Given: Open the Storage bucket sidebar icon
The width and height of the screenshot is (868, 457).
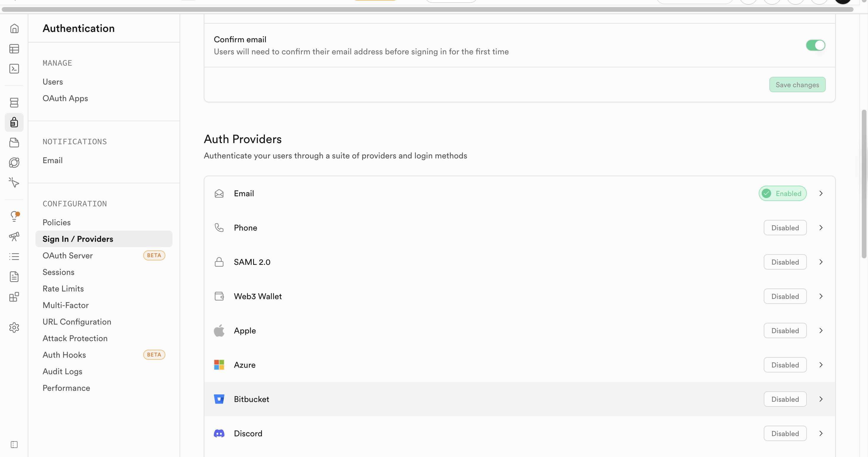Looking at the screenshot, I should [14, 143].
